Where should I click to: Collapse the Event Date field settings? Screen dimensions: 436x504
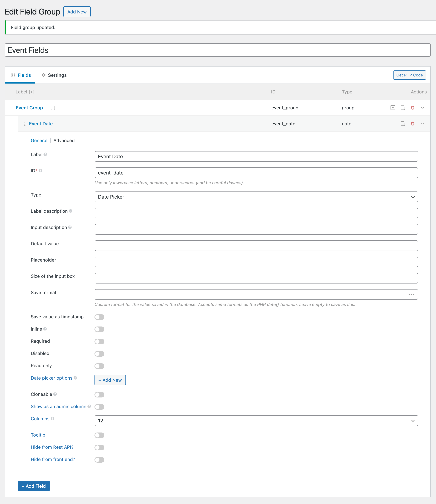point(423,124)
